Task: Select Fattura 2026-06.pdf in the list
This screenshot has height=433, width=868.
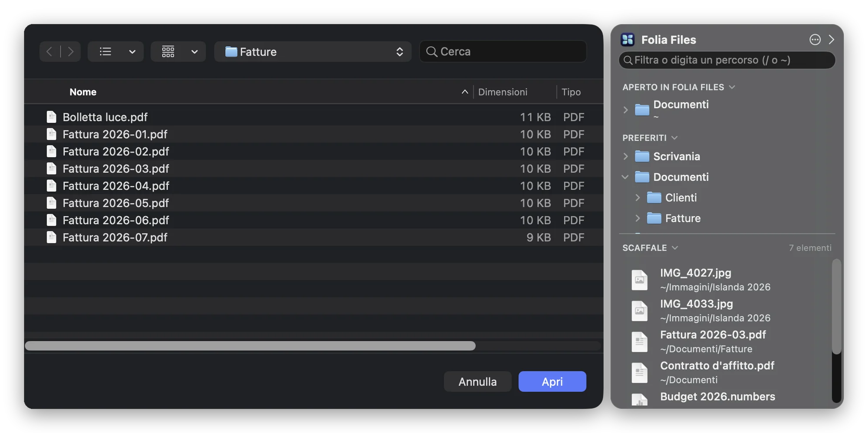Action: 314,220
